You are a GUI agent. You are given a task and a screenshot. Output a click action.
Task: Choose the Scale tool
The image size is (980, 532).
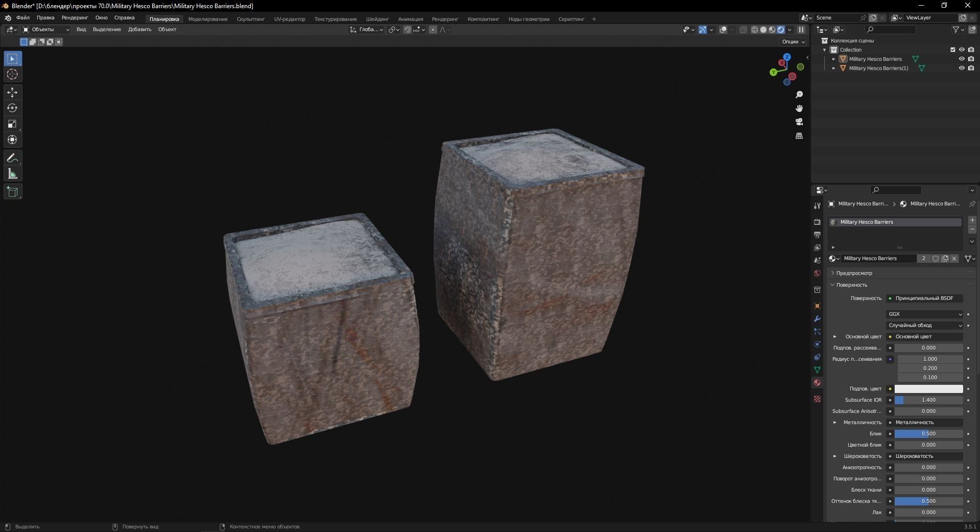[x=12, y=124]
